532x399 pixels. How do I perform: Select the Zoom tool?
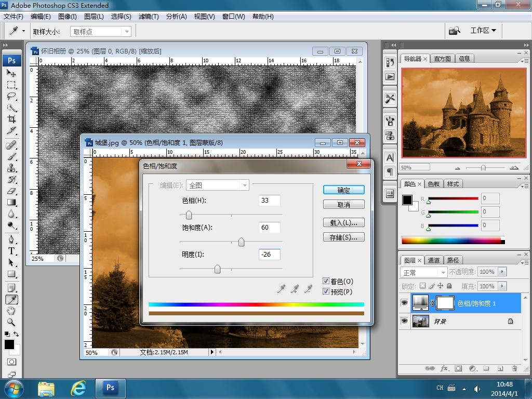tap(11, 322)
